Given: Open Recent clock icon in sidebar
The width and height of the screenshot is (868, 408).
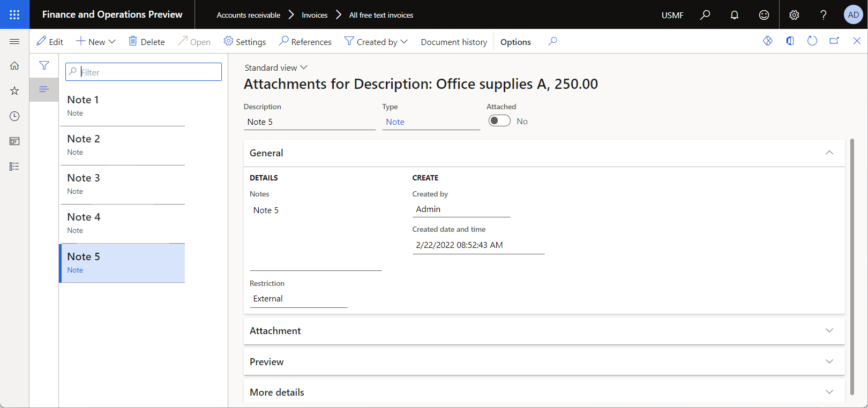Looking at the screenshot, I should tap(14, 116).
